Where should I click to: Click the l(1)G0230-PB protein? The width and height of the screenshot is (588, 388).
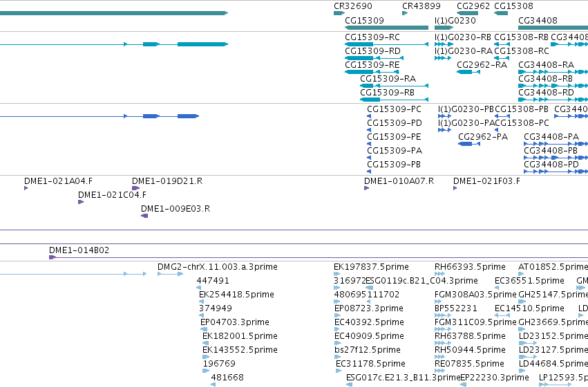click(x=444, y=116)
